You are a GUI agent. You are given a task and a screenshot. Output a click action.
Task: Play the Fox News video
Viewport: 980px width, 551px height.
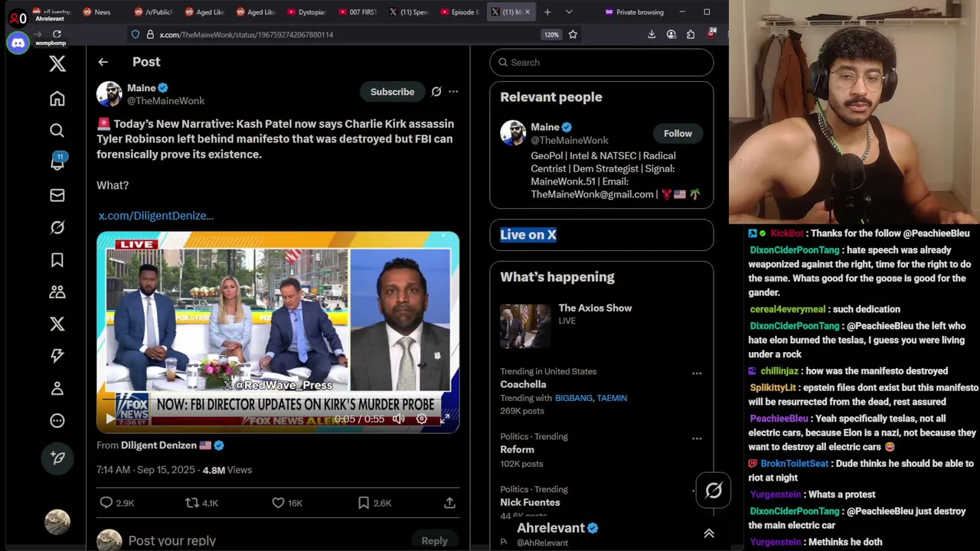pos(110,419)
